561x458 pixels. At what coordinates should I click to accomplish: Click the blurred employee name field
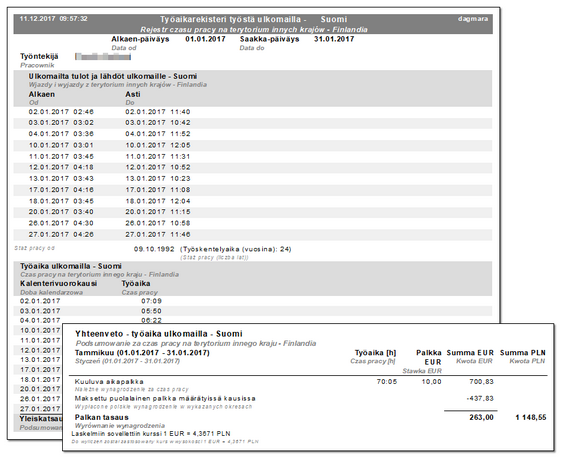(103, 57)
